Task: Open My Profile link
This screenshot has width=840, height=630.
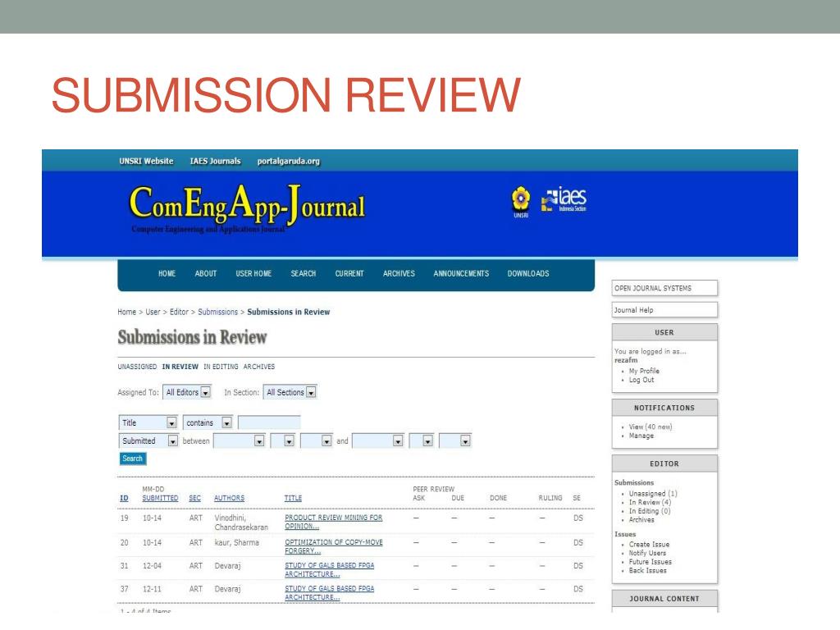Action: click(644, 371)
